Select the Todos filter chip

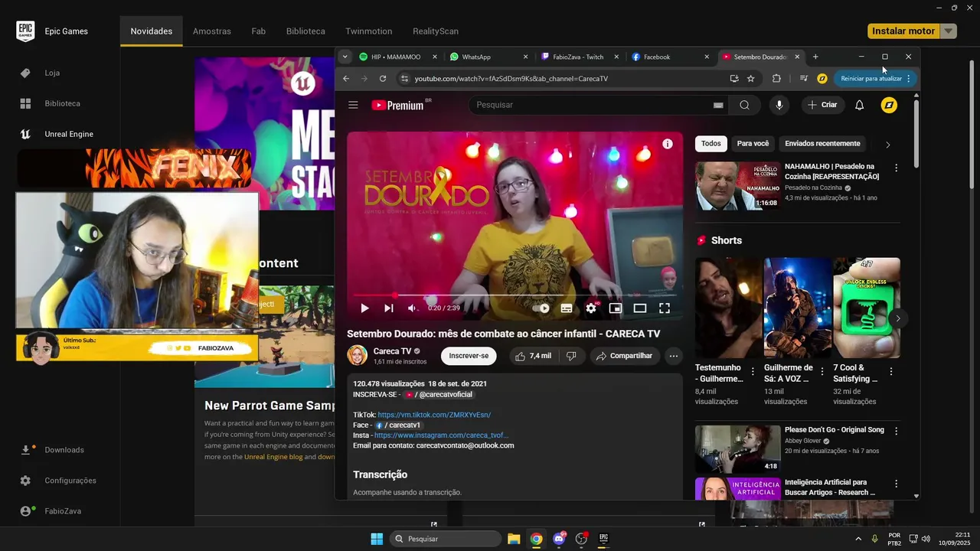[x=710, y=144]
